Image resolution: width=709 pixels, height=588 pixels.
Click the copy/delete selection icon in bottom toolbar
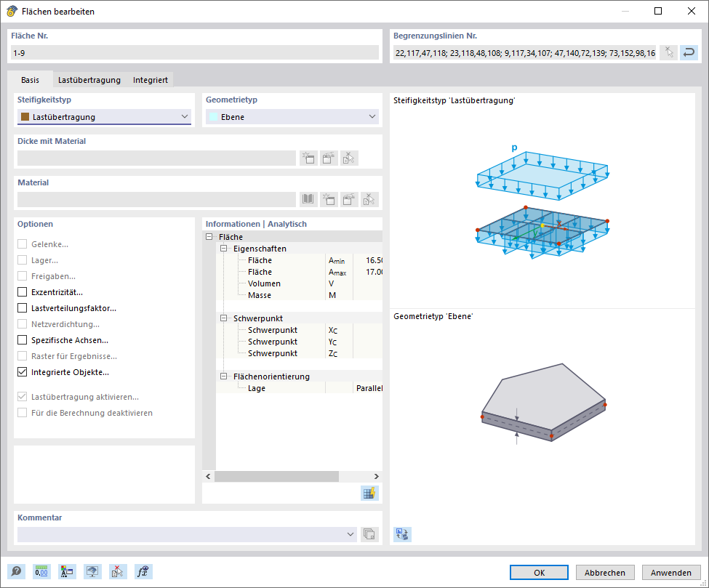click(118, 572)
